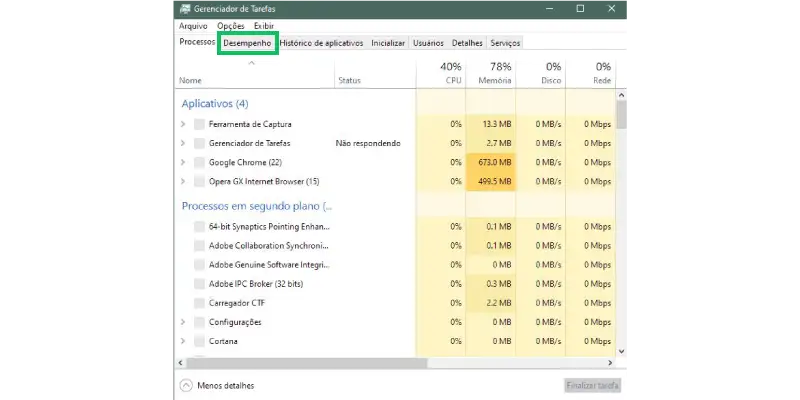Switch to the Inicializar tab
This screenshot has height=400, width=800.
coord(388,43)
